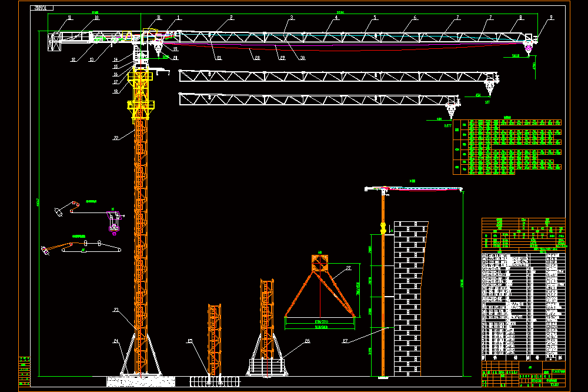This screenshot has width=588, height=392.
Task: Pick callout number 5 above the jib
Action: [375, 17]
